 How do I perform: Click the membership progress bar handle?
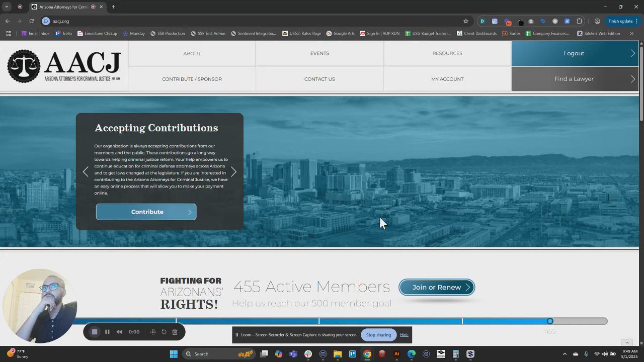(550, 321)
